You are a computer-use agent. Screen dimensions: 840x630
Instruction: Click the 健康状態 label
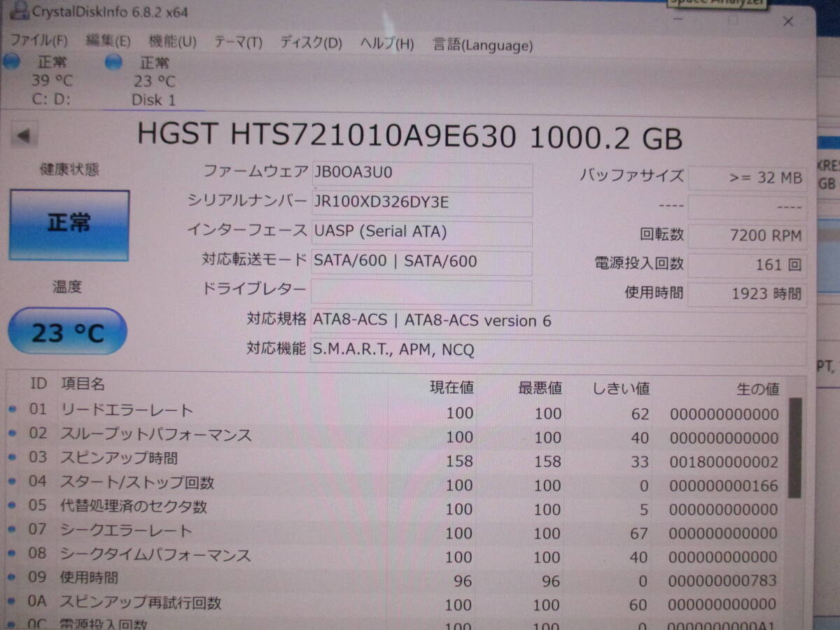coord(69,169)
